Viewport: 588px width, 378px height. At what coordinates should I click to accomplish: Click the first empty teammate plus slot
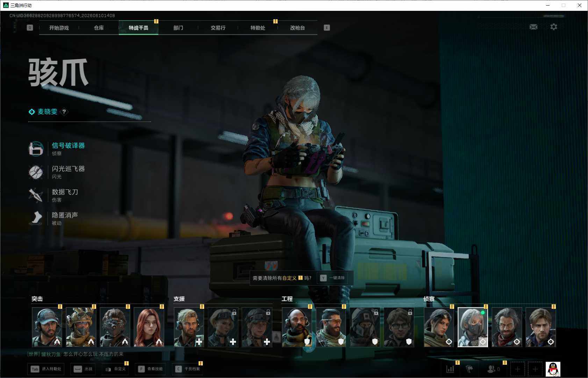517,369
